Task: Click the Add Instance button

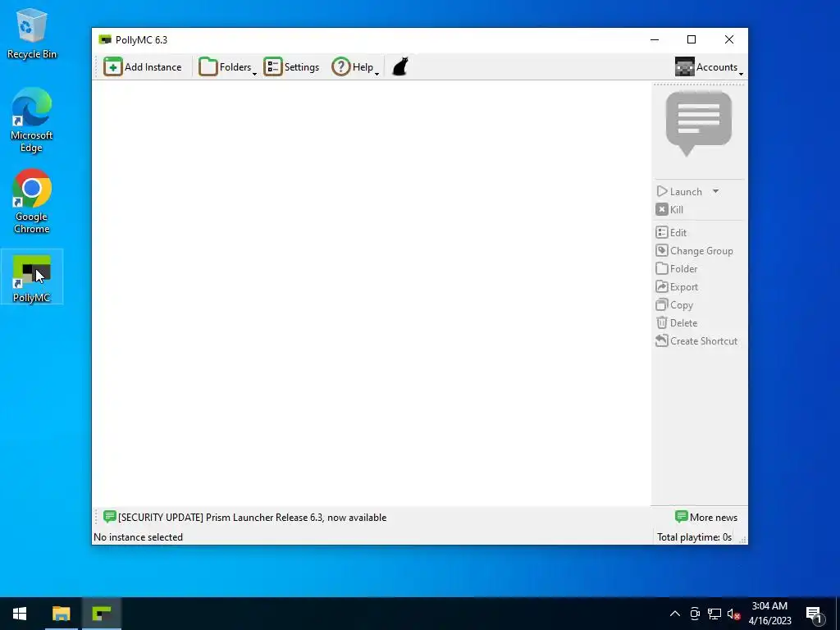Action: [143, 67]
